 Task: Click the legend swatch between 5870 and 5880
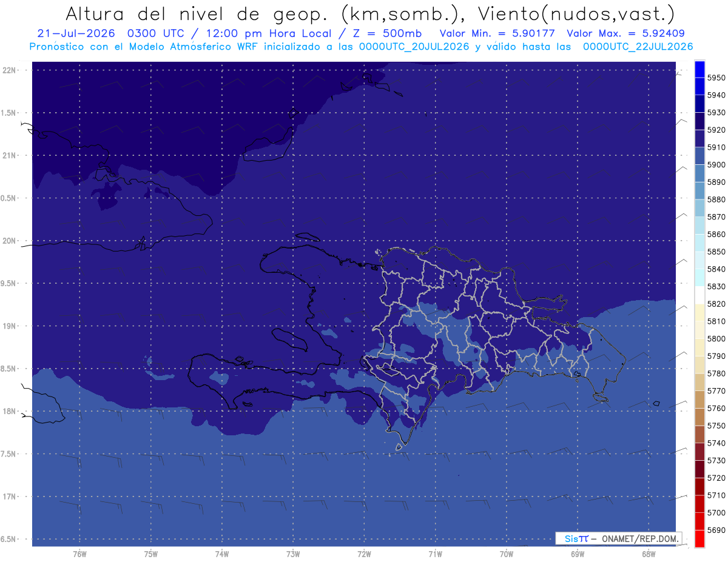699,208
